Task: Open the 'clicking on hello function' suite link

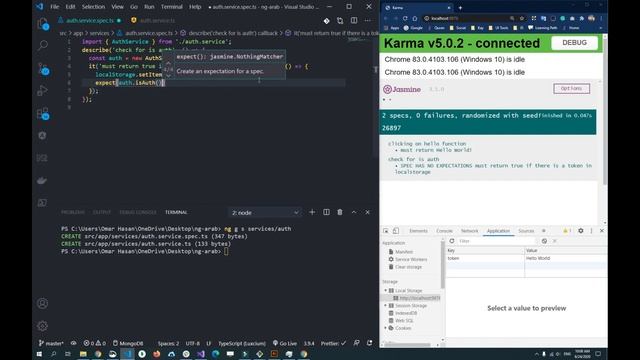Action: pyautogui.click(x=427, y=144)
